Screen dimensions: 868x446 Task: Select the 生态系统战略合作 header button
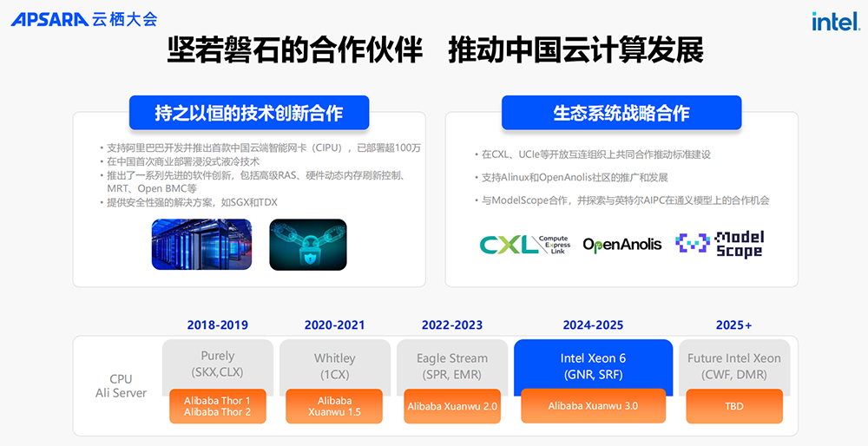click(x=621, y=113)
